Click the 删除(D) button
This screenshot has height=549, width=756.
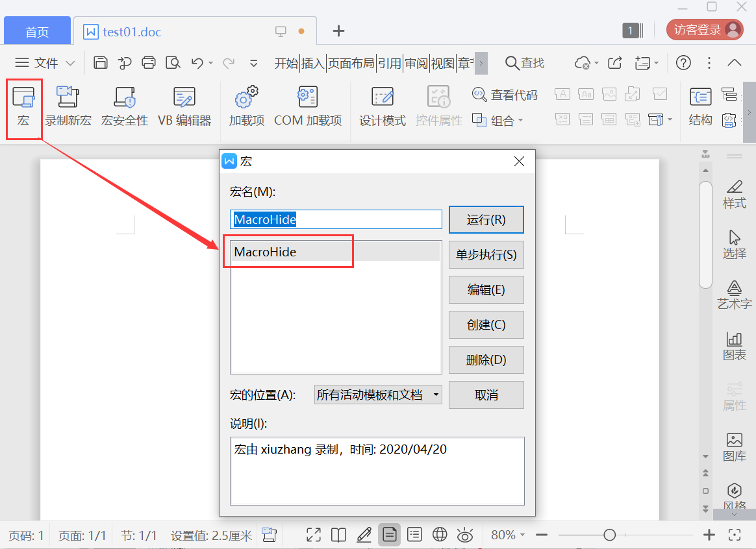(x=486, y=360)
